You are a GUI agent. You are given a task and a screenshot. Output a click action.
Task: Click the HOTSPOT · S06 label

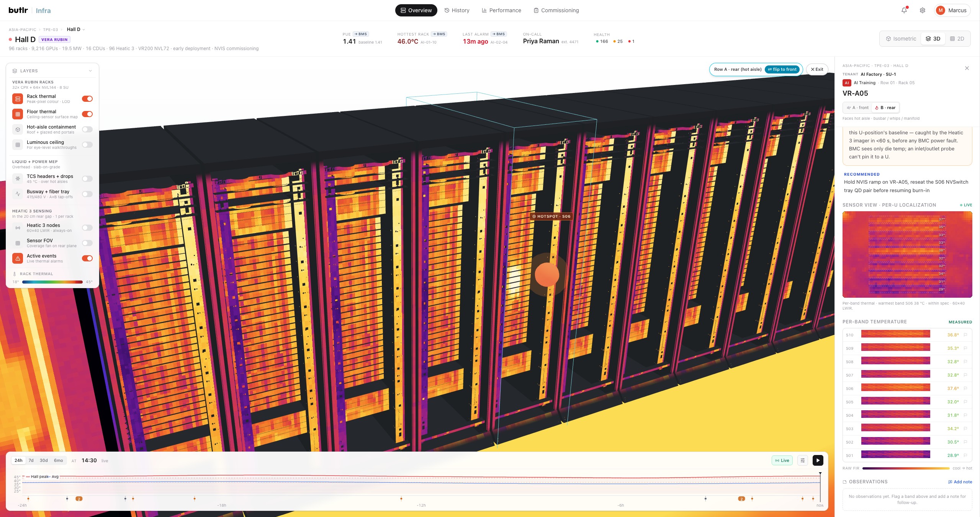point(551,216)
